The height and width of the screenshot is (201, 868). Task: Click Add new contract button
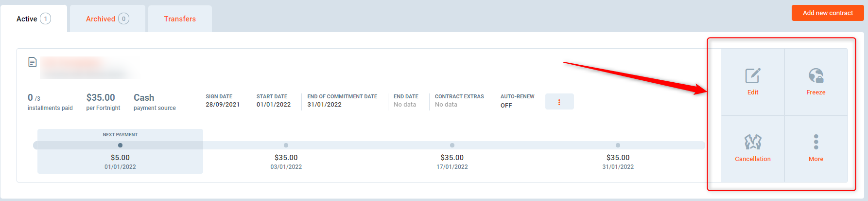click(827, 13)
